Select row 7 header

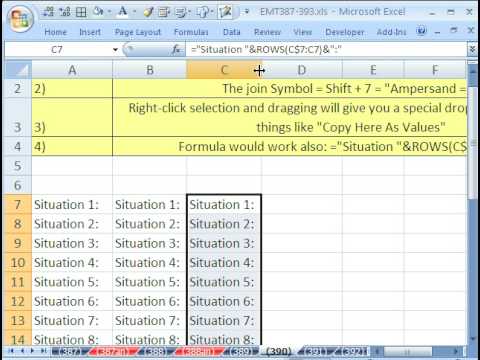18,204
